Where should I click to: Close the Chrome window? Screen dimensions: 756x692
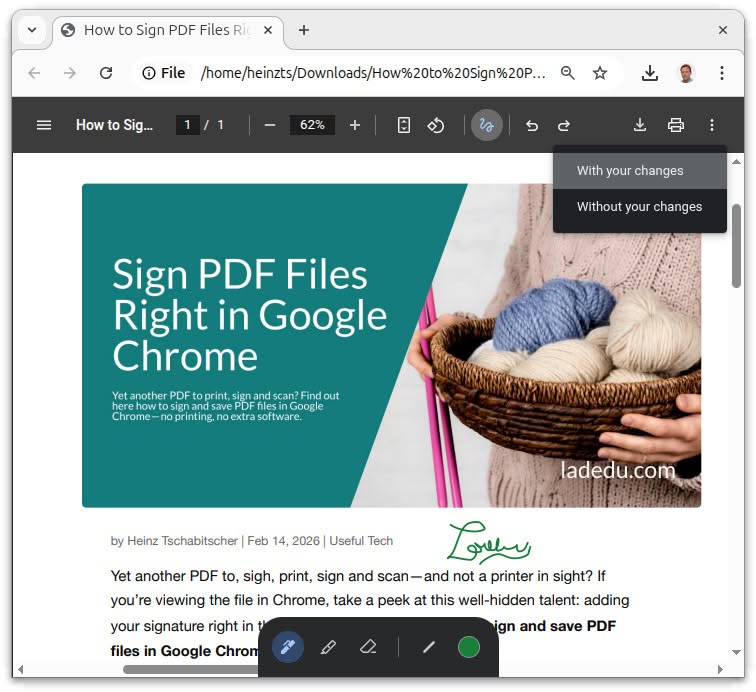(x=723, y=30)
